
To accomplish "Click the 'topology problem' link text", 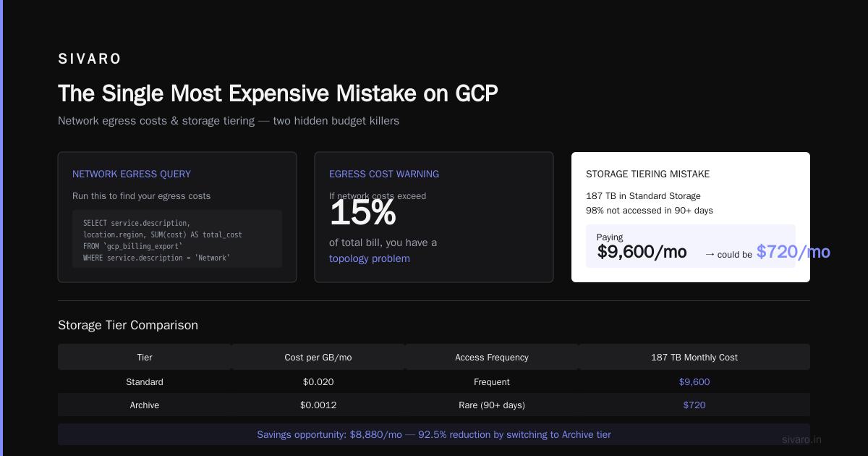I will (370, 258).
